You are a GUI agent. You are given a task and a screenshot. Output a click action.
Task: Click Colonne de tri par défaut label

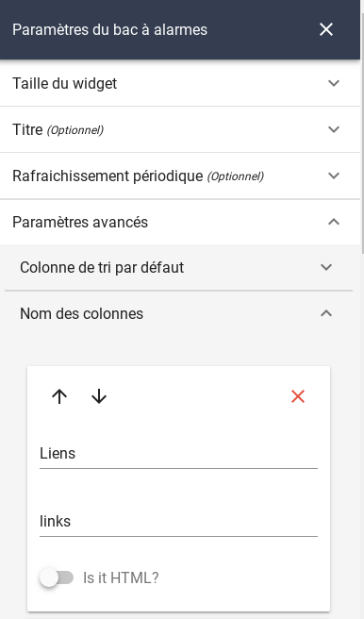click(102, 268)
